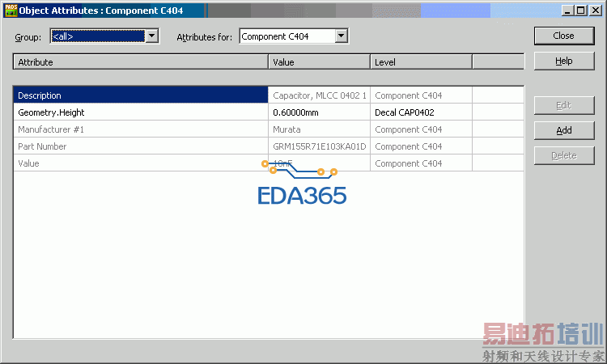Screen dimensions: 607x364
Task: Select the Value attribute row
Action: coord(269,163)
